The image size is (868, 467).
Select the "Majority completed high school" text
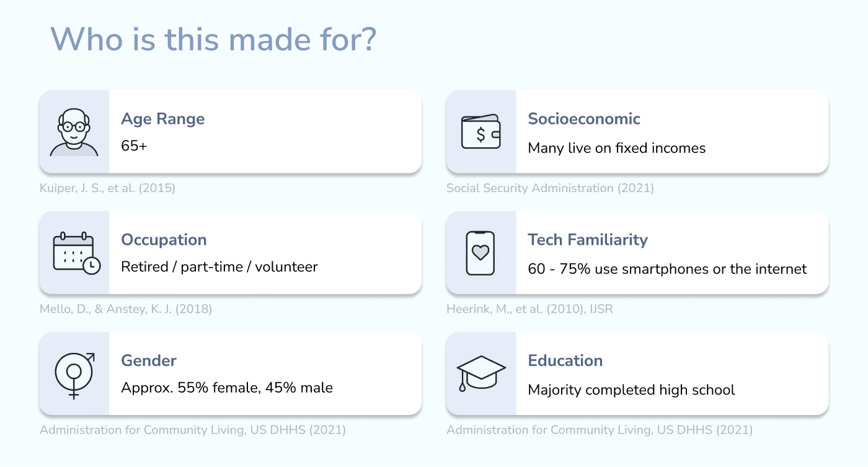(631, 390)
